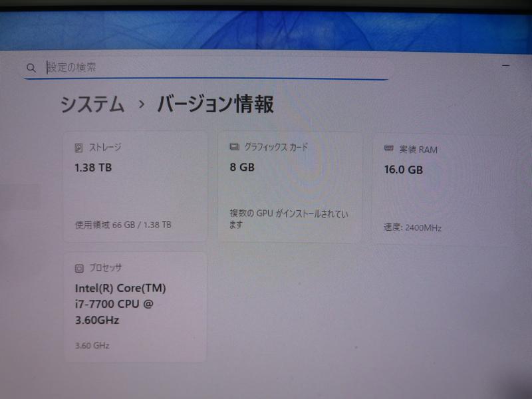Click Intel(R) Core(TM) i7-7700 CPU text

120,304
